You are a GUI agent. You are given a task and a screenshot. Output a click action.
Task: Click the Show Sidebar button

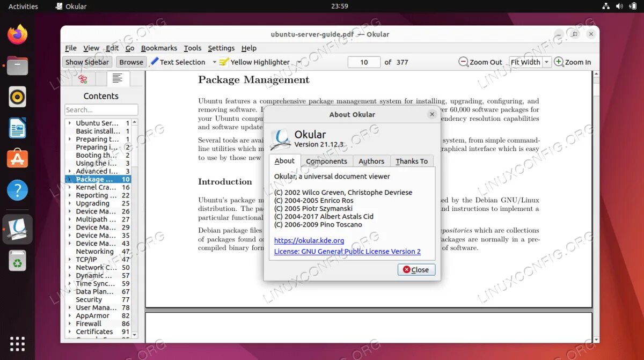[x=87, y=62]
